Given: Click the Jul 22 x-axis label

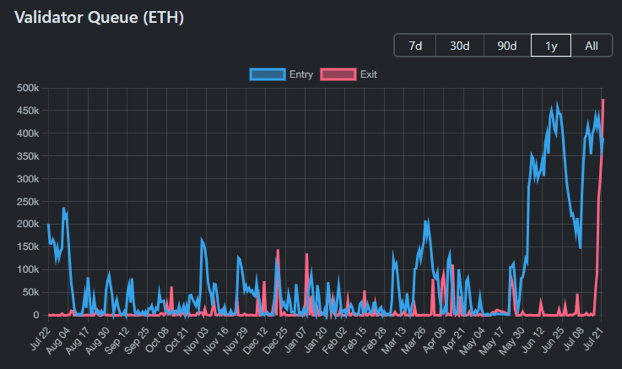Looking at the screenshot, I should pyautogui.click(x=40, y=340).
